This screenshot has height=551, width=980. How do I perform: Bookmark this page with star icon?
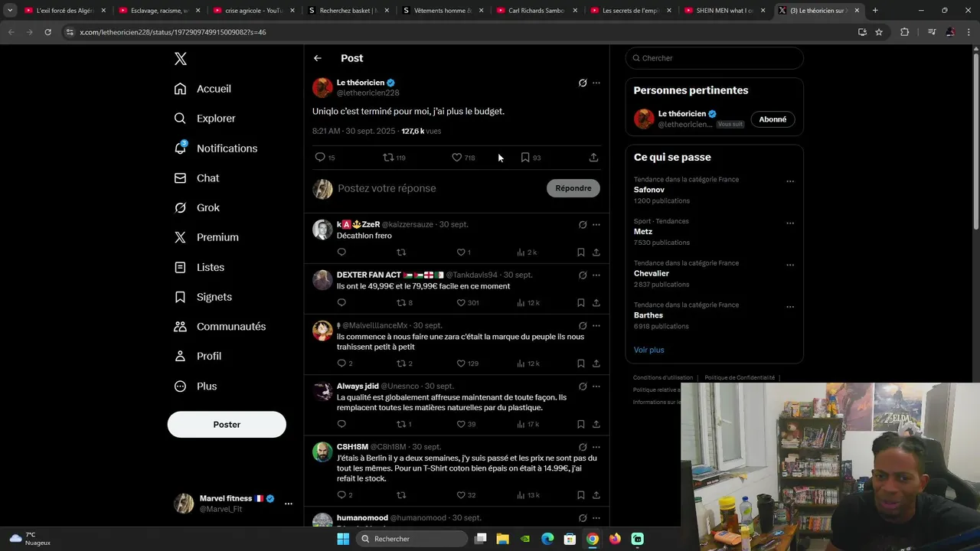(879, 32)
